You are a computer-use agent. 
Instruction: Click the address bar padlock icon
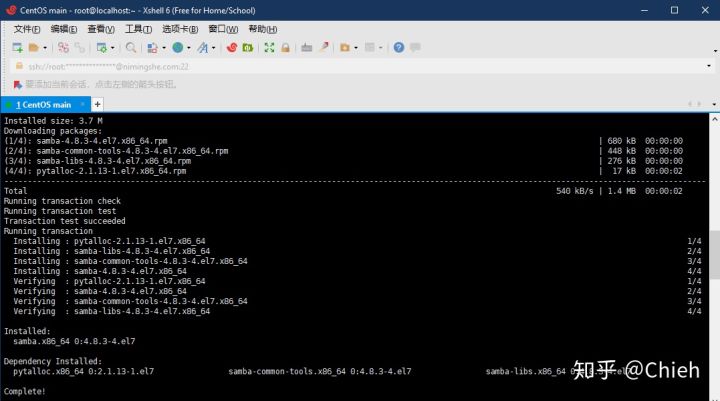[19, 66]
